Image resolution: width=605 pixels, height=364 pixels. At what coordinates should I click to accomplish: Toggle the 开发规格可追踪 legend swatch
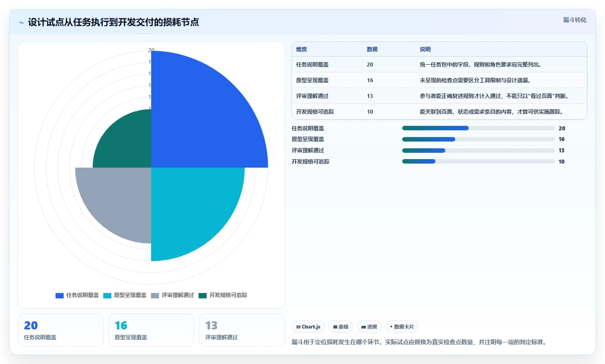(203, 296)
